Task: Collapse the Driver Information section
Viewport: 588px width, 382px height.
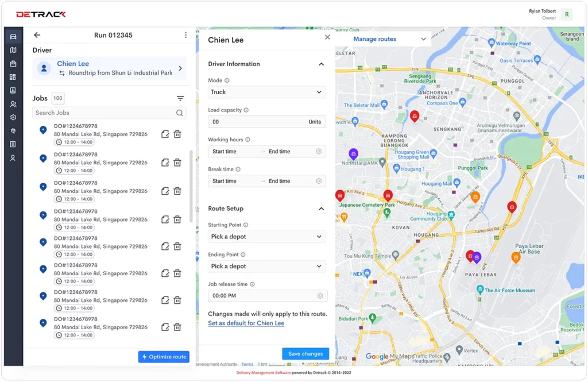Action: pos(321,64)
